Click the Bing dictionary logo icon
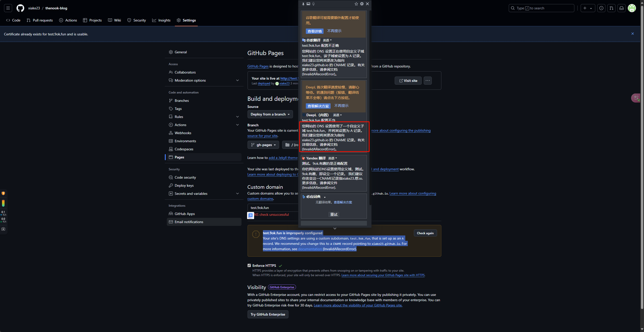 (304, 197)
